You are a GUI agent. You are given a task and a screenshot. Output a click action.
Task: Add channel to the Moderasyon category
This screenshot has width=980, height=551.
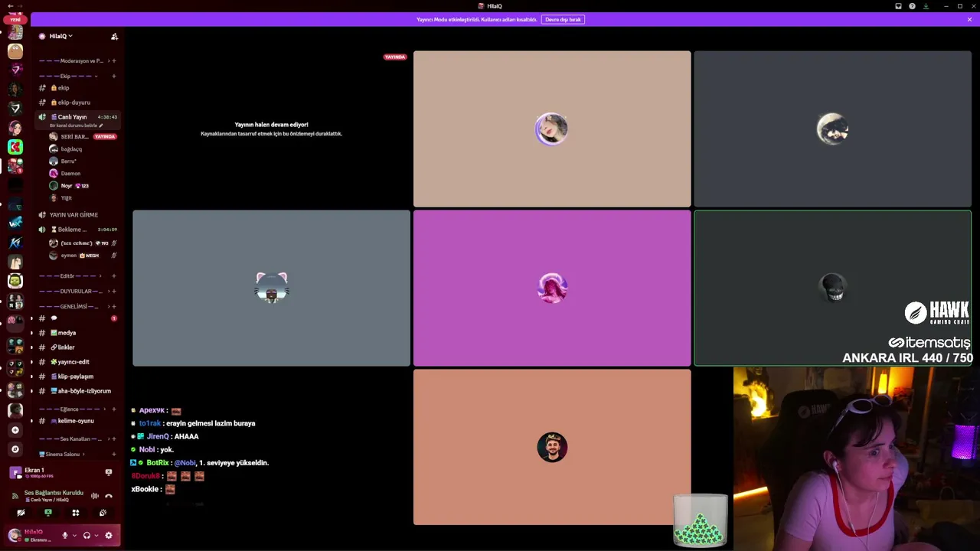114,60
